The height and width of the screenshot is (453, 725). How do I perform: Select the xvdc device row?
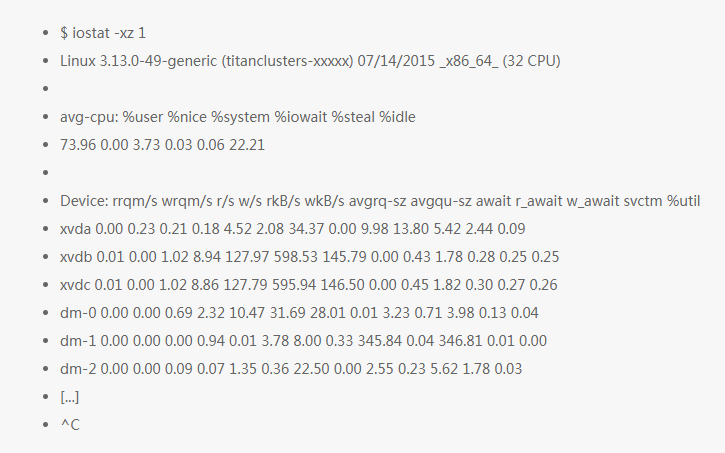309,285
